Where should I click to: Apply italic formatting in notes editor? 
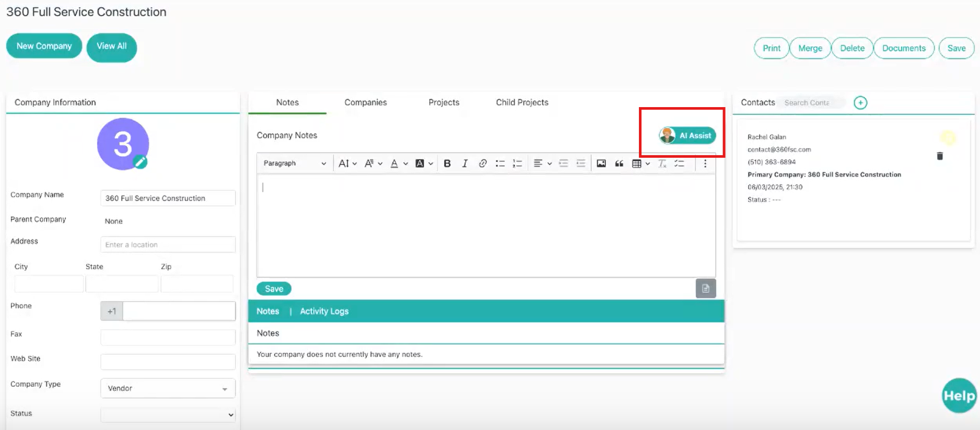click(x=464, y=164)
